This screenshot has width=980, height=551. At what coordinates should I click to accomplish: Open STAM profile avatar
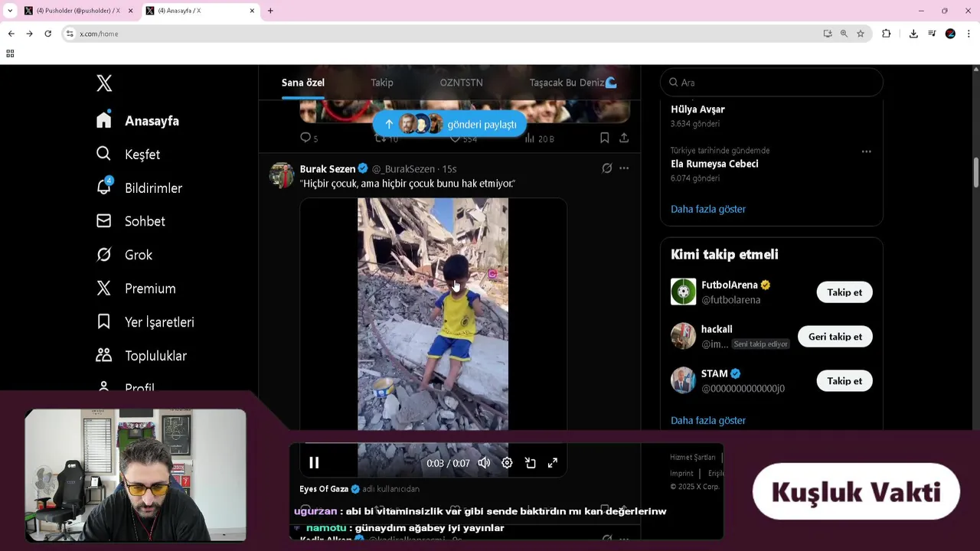[684, 380]
